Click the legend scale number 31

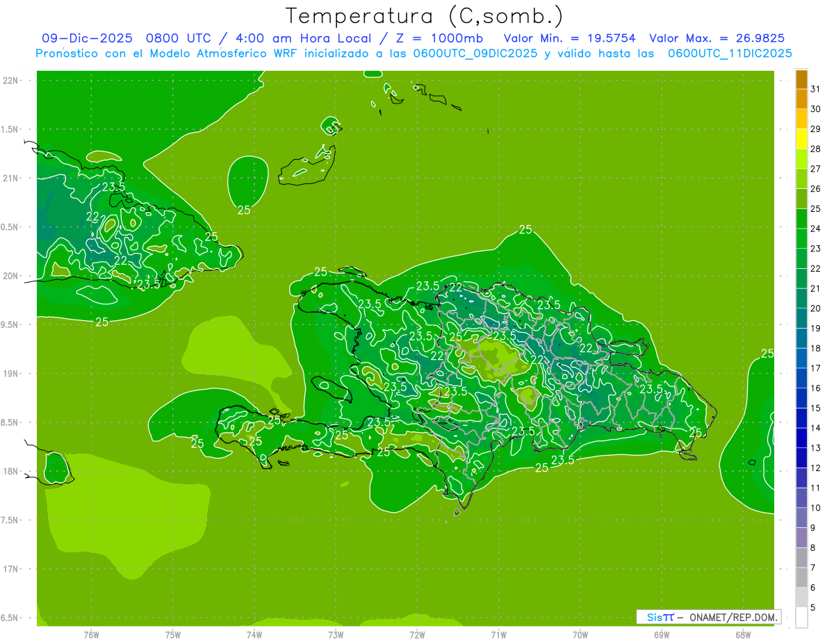click(x=815, y=89)
